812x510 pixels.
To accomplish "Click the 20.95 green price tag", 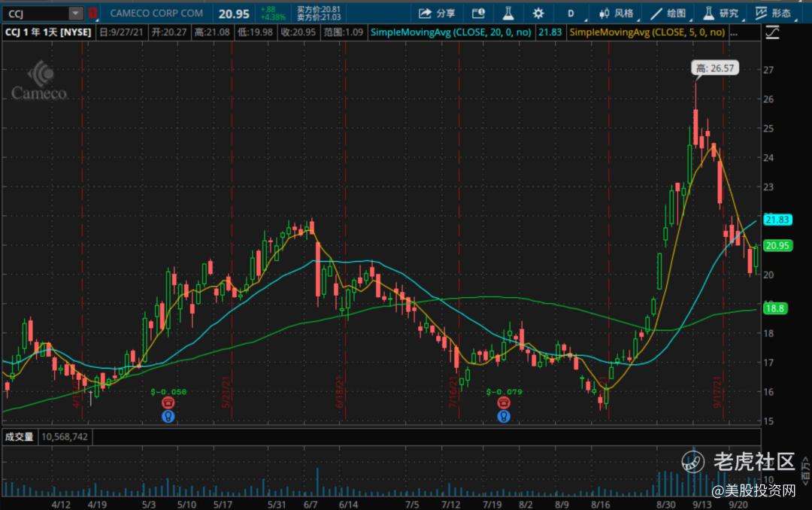I will [x=777, y=246].
